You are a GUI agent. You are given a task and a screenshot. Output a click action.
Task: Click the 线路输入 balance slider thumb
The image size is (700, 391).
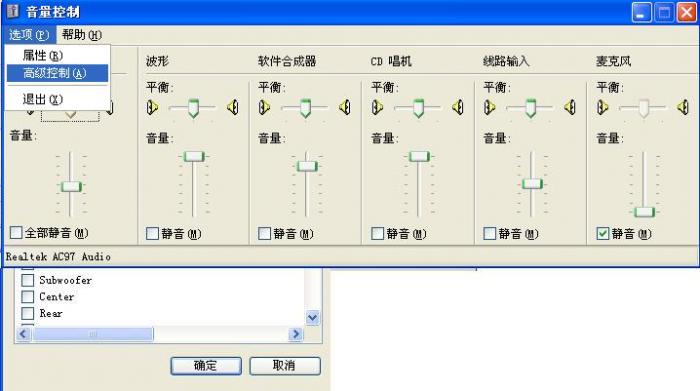(x=531, y=108)
